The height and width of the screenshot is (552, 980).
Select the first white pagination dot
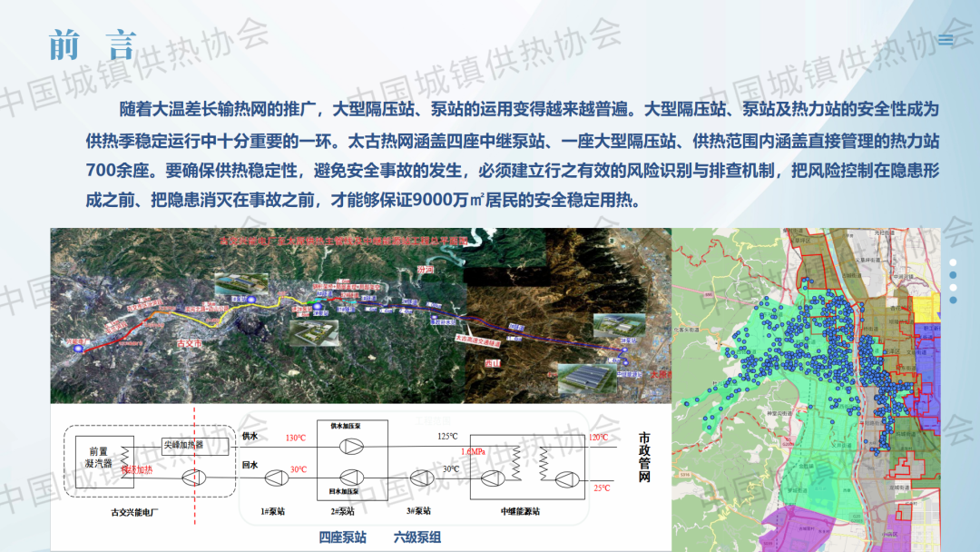point(953,262)
